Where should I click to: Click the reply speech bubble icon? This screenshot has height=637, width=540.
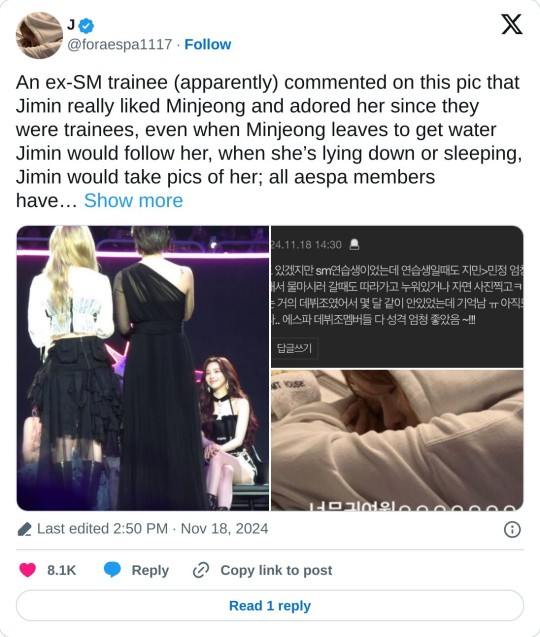pyautogui.click(x=112, y=570)
